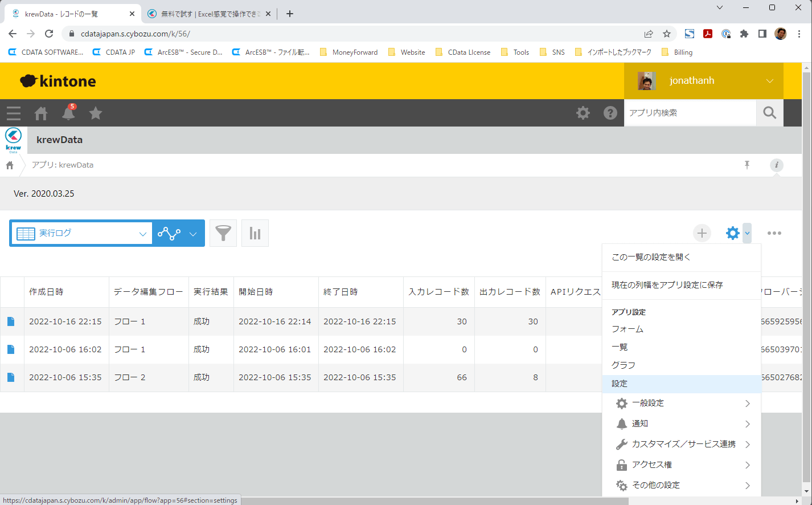The image size is (812, 505).
Task: Expand カスタマイズ／サービス連携 submenu
Action: [x=682, y=445]
